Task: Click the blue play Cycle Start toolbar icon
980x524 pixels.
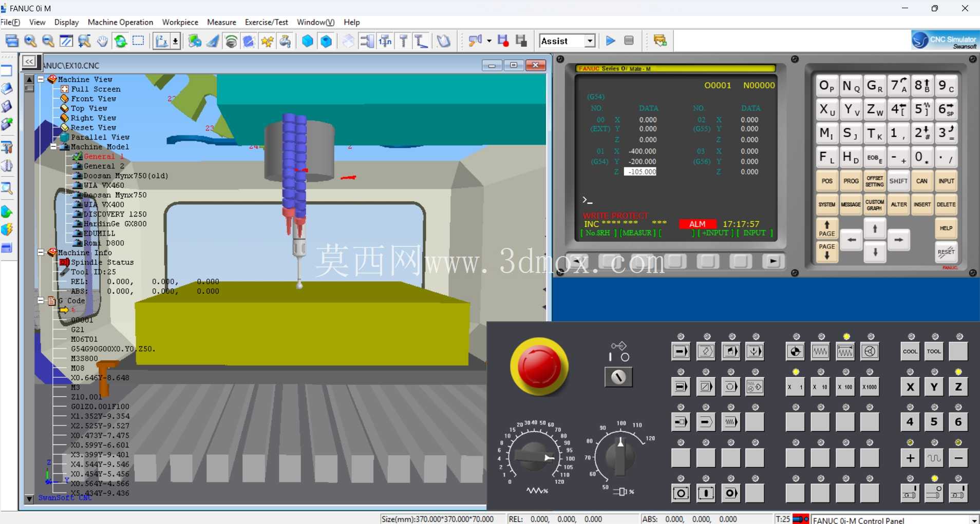Action: click(611, 41)
